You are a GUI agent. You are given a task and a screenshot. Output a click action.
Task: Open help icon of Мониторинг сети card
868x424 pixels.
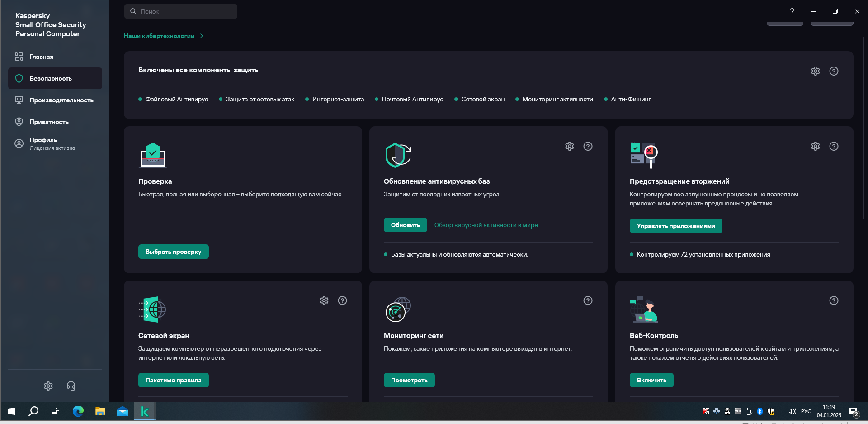(588, 300)
